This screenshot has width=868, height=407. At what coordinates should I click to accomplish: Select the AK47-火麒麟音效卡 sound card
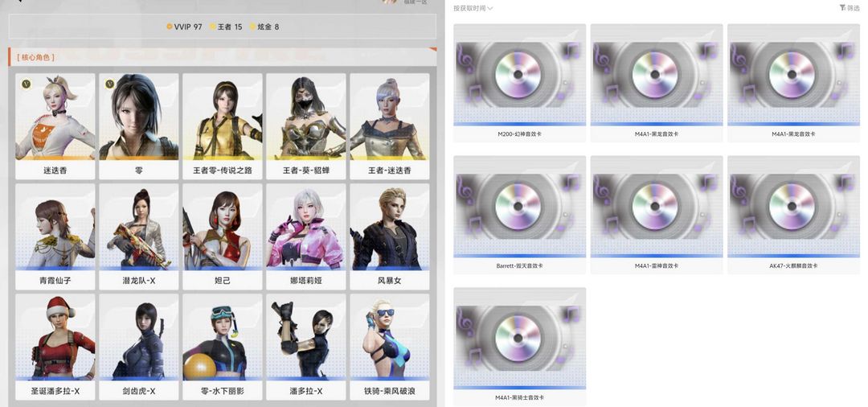coord(794,215)
